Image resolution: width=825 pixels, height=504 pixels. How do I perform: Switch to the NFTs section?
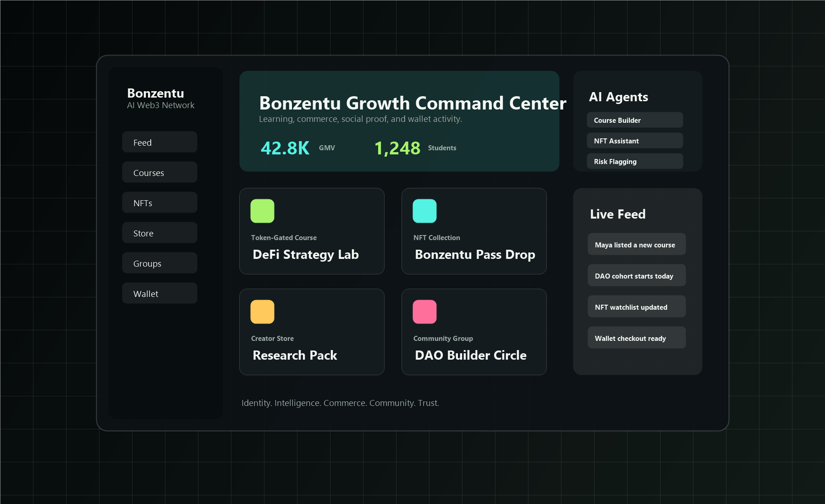click(159, 202)
